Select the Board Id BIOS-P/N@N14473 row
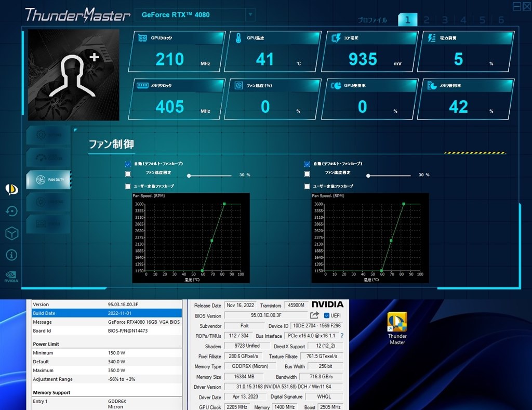Viewport: 532px width, 410px height. tap(107, 330)
